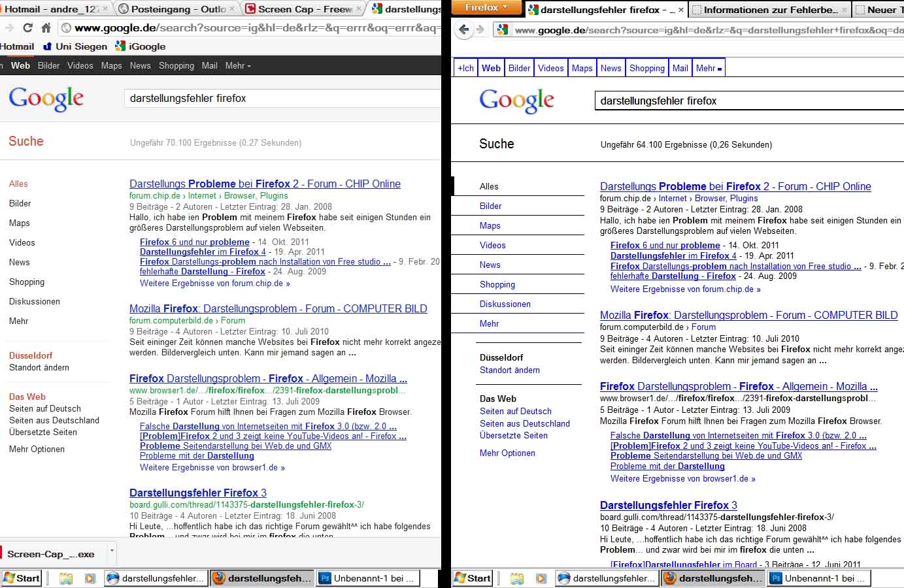Open the Screen-Cap exe download in Chrome
The height and width of the screenshot is (588, 904).
(51, 554)
